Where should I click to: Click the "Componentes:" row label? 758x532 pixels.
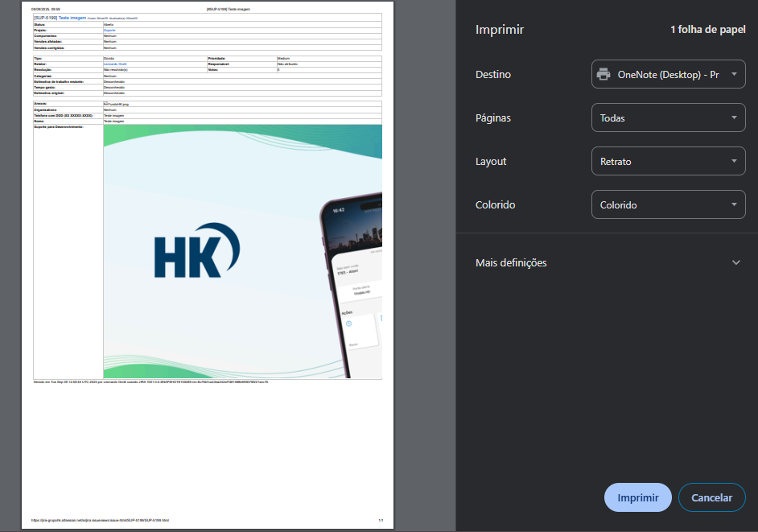point(45,35)
